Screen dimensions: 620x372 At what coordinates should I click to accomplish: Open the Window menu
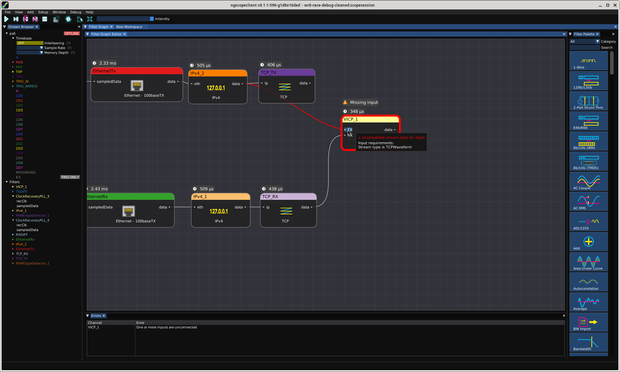59,12
